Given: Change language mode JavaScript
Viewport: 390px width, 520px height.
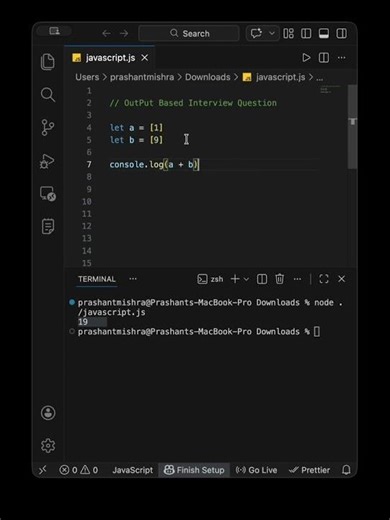Looking at the screenshot, I should click(133, 470).
